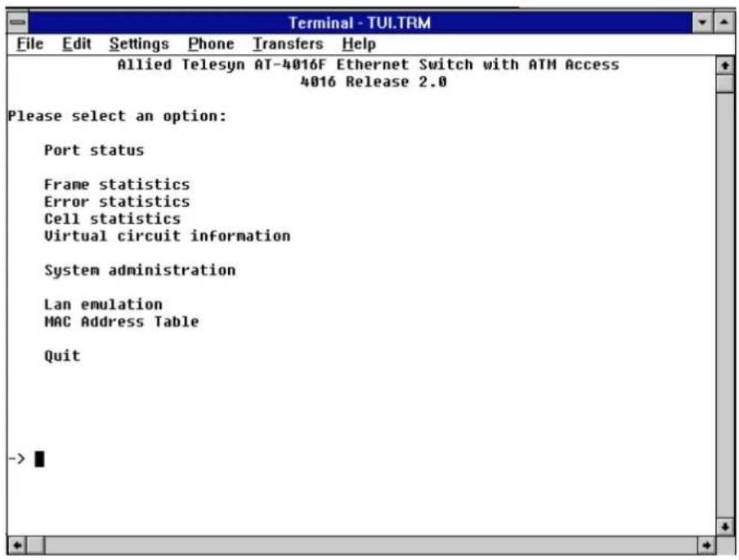Click the horizontal scrollbar left arrow
Image resolution: width=739 pixels, height=560 pixels.
[17, 545]
